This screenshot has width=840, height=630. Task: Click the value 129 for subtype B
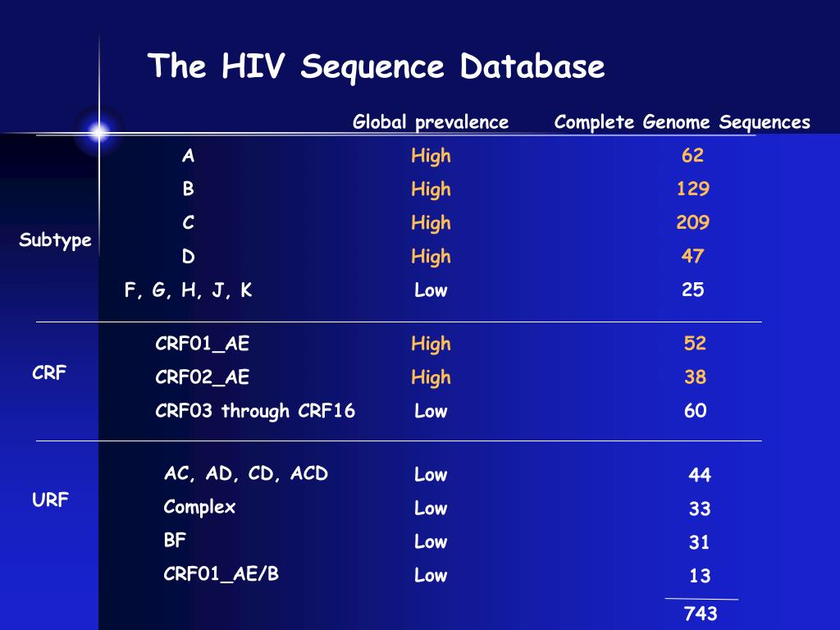692,189
